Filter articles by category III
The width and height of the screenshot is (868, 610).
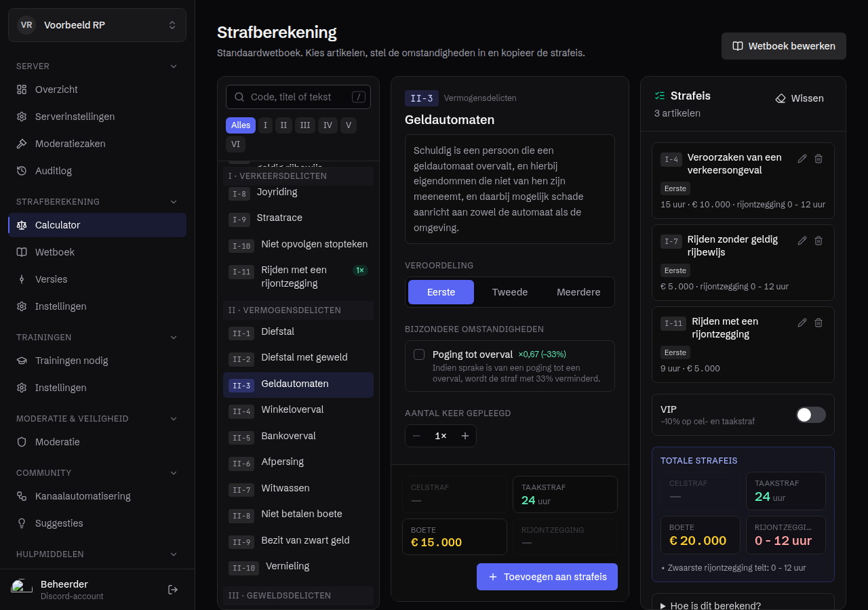[305, 125]
